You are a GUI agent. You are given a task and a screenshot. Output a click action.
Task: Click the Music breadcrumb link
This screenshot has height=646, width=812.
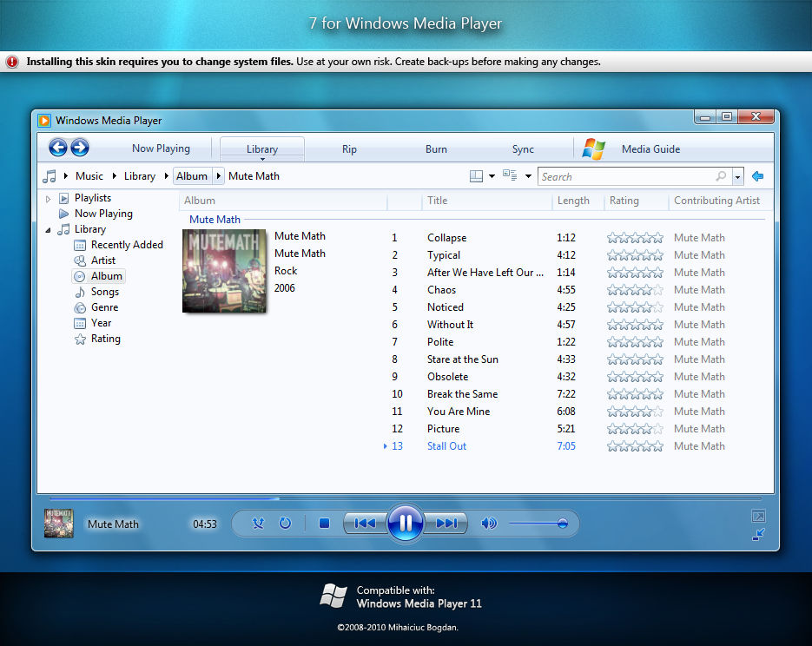click(89, 176)
